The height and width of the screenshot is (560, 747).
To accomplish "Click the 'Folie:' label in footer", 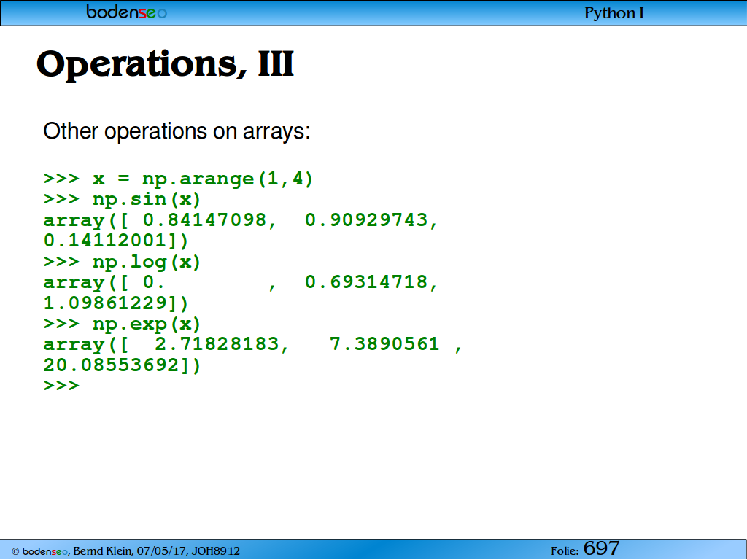I will [565, 551].
